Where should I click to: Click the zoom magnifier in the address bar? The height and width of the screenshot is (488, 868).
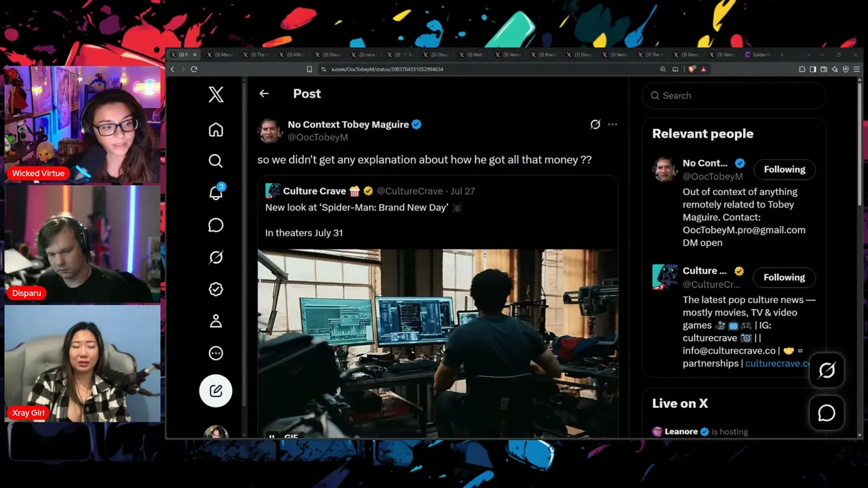tap(663, 69)
